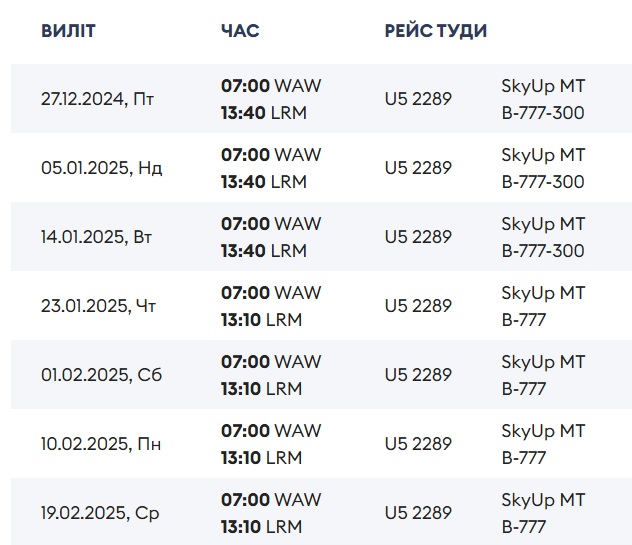Open flight U5 2289 for 19.02.2025
This screenshot has width=632, height=545.
click(x=418, y=513)
